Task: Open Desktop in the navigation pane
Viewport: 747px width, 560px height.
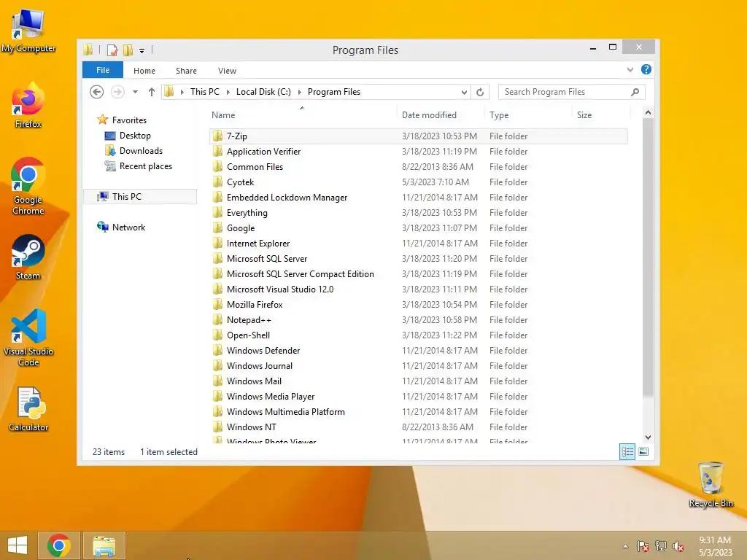Action: [x=135, y=136]
